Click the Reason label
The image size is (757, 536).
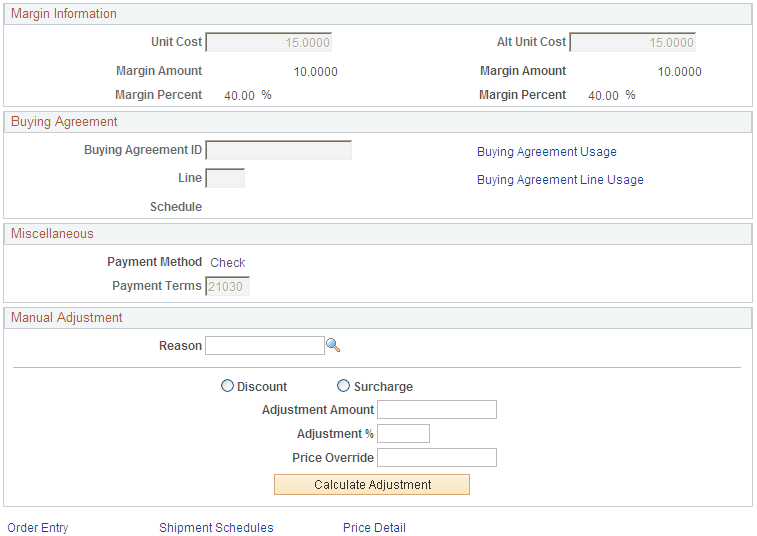click(180, 346)
